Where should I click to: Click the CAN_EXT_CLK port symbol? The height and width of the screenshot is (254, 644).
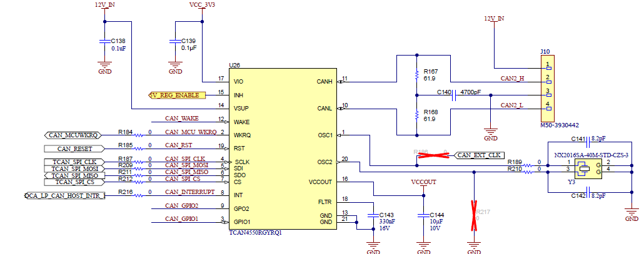click(x=478, y=155)
